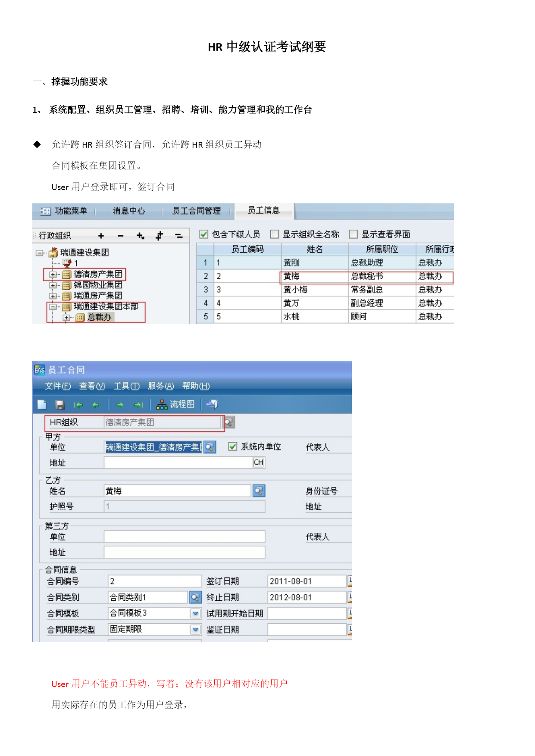Click the Save floppy-disk icon
The width and height of the screenshot is (535, 756).
point(60,405)
